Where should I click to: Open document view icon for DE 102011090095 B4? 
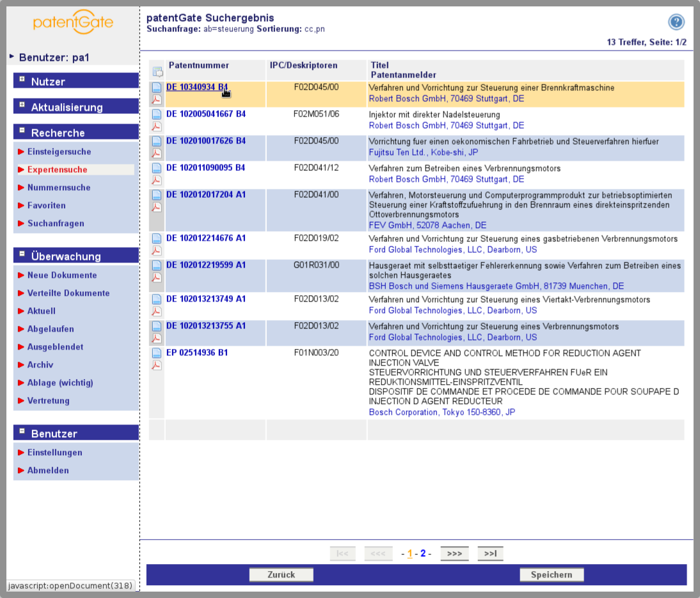tap(157, 168)
